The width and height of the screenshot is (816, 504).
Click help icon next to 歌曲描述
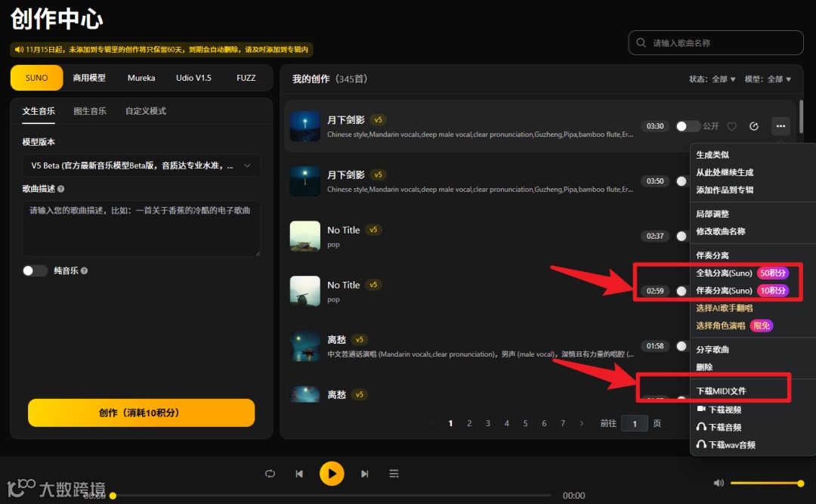click(x=61, y=189)
